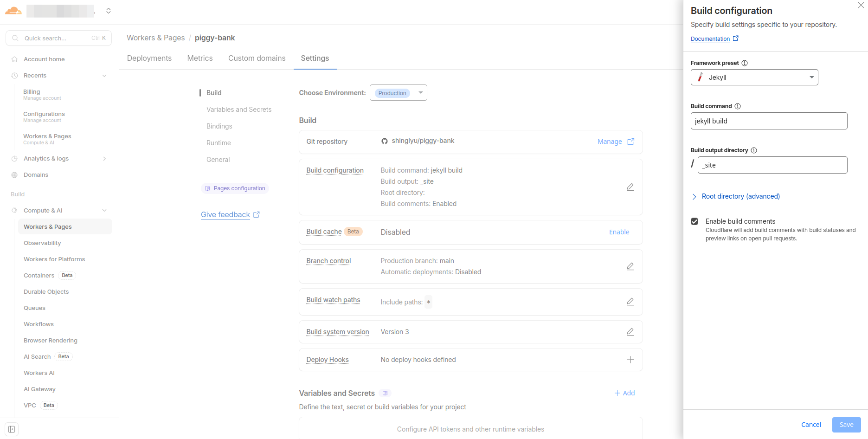Click the GitHub icon next to shinglyu/piggy-bank
Screen dimensions: 868x439
coord(385,141)
